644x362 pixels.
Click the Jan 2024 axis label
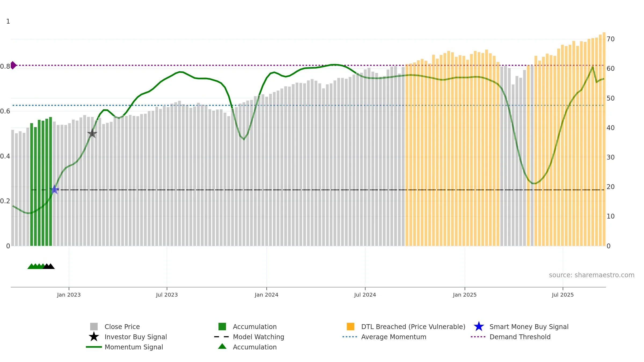pos(266,295)
